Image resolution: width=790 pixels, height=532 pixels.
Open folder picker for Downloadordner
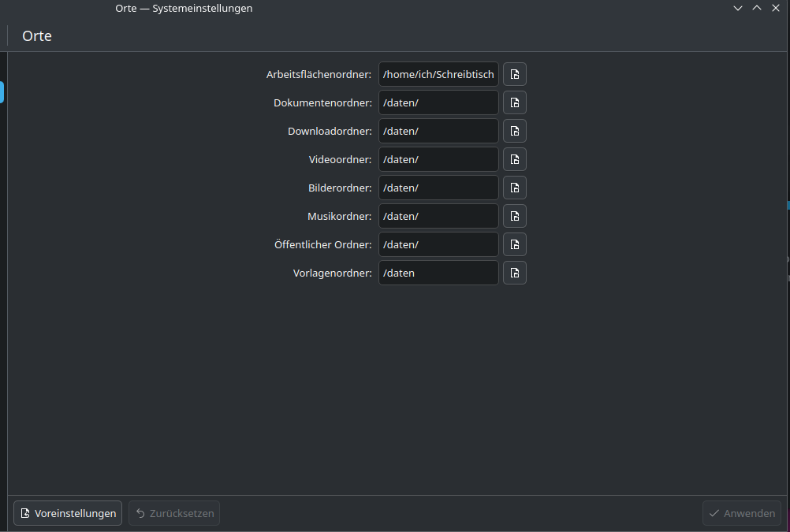514,131
